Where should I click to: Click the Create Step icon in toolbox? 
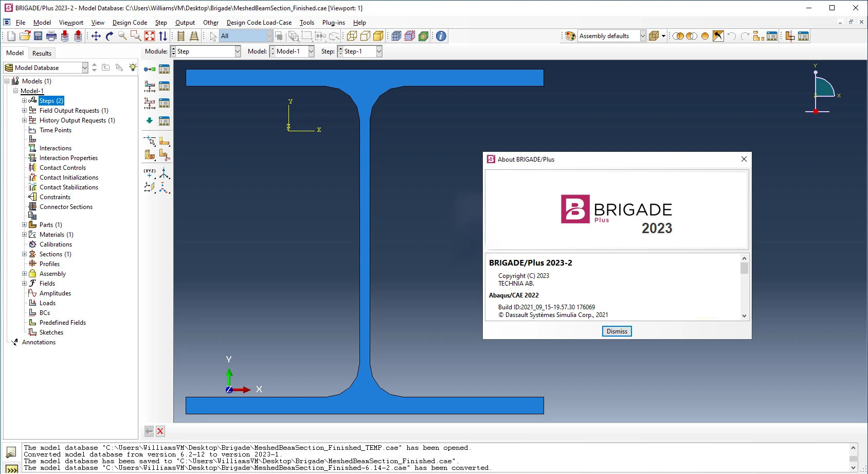[x=150, y=69]
